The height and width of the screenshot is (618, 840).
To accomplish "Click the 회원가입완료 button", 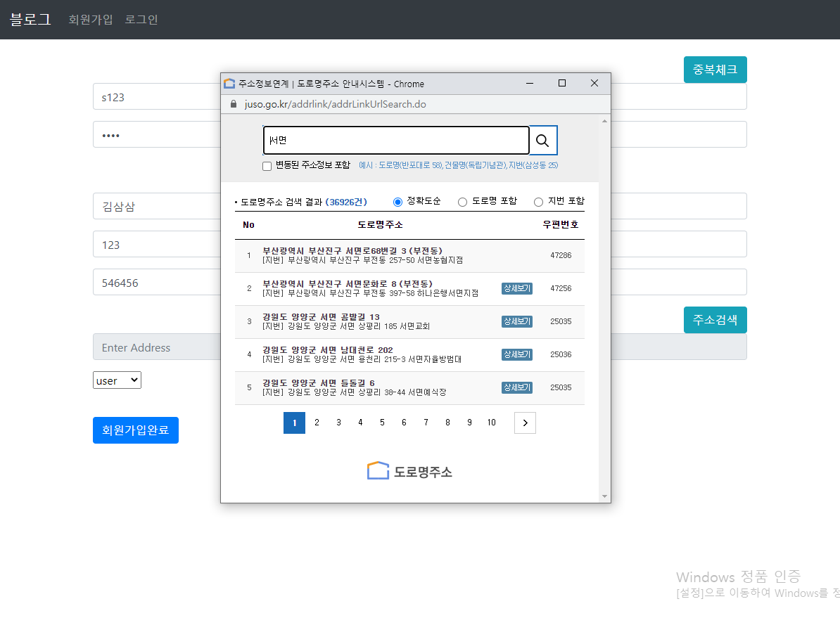I will tap(135, 430).
